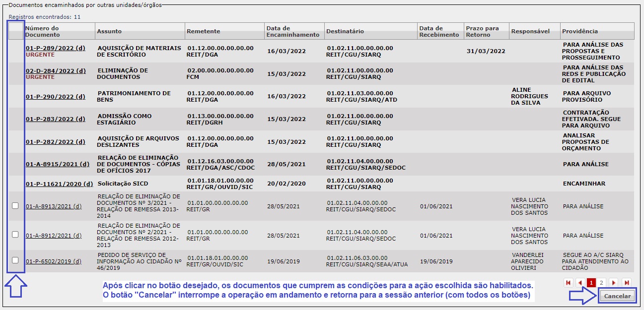Viewport: 644px width, 310px height.
Task: Go to next page arrow
Action: point(614,283)
